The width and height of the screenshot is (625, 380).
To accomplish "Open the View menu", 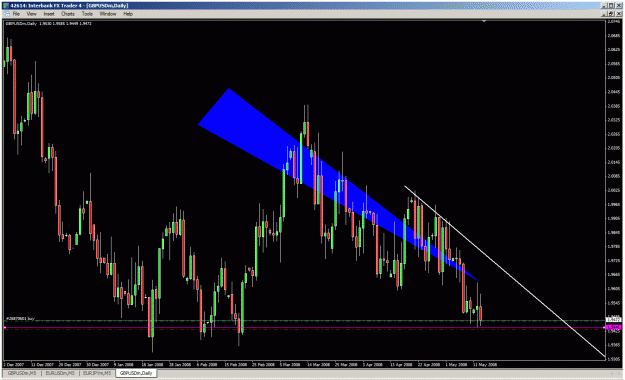I will 31,14.
